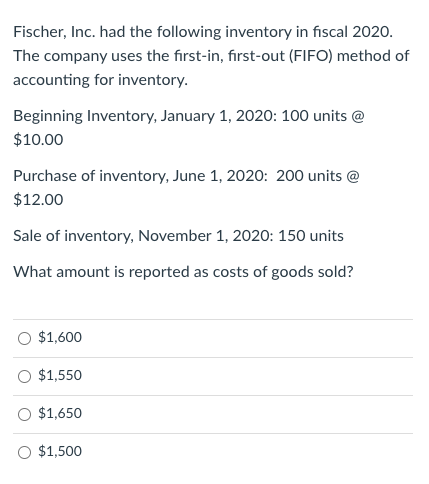Mark the $1,650 radio button
This screenshot has width=429, height=484.
click(x=24, y=414)
